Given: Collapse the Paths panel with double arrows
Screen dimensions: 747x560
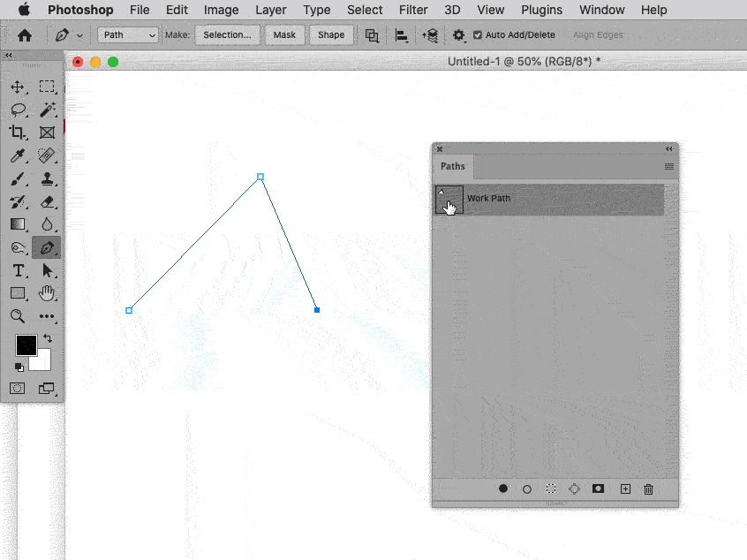Looking at the screenshot, I should pos(669,148).
